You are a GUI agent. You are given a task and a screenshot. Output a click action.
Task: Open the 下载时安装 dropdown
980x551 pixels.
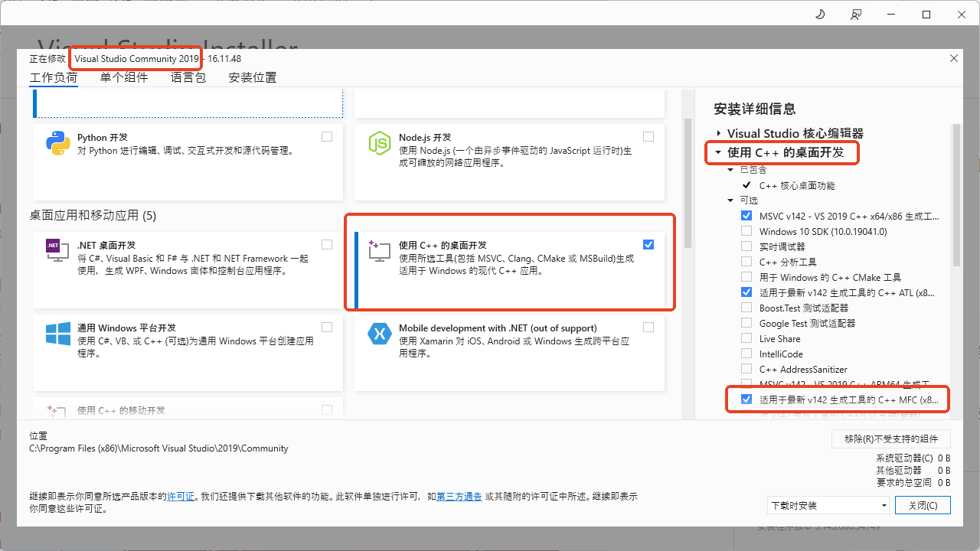click(828, 505)
